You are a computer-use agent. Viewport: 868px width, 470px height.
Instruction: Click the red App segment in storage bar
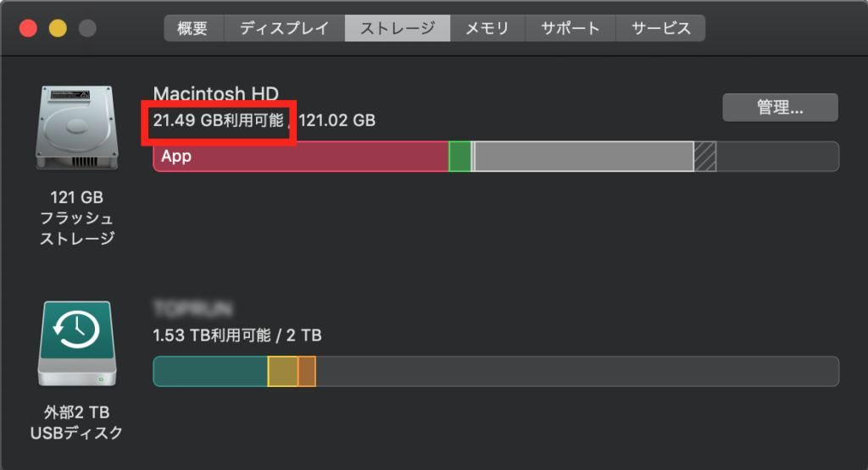[x=301, y=157]
